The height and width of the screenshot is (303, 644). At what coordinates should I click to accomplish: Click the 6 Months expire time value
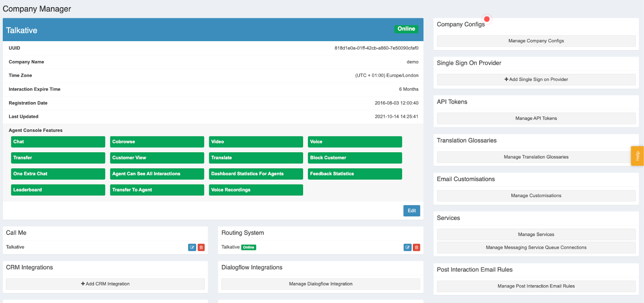[409, 89]
